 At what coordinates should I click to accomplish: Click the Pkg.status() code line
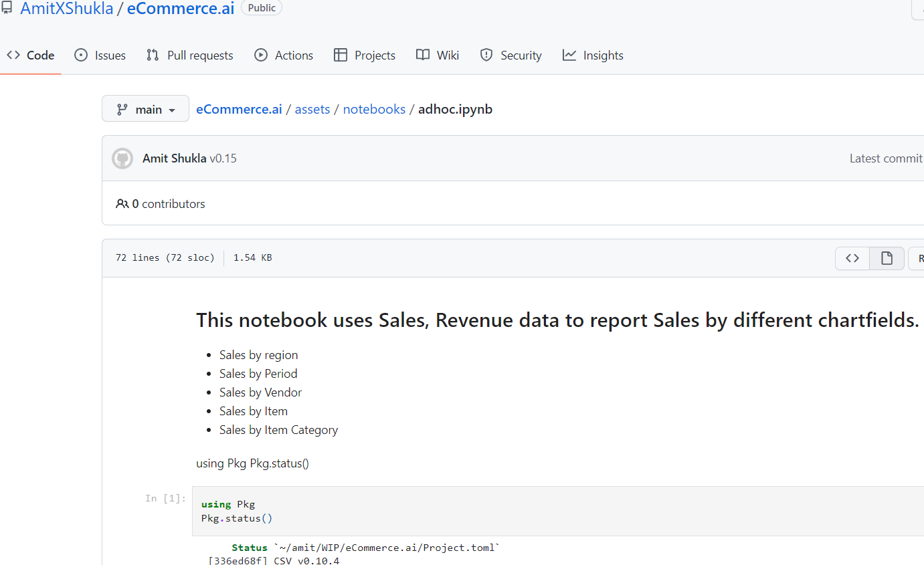click(x=237, y=518)
